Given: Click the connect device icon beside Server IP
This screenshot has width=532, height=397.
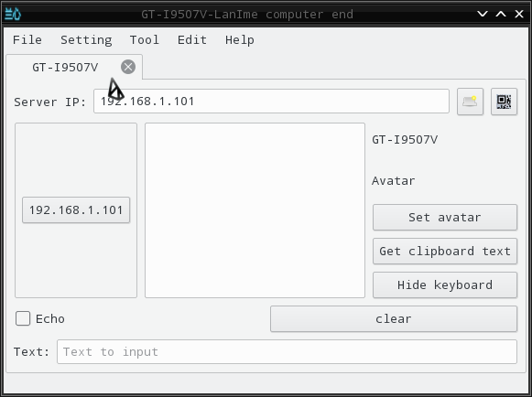Looking at the screenshot, I should 470,102.
